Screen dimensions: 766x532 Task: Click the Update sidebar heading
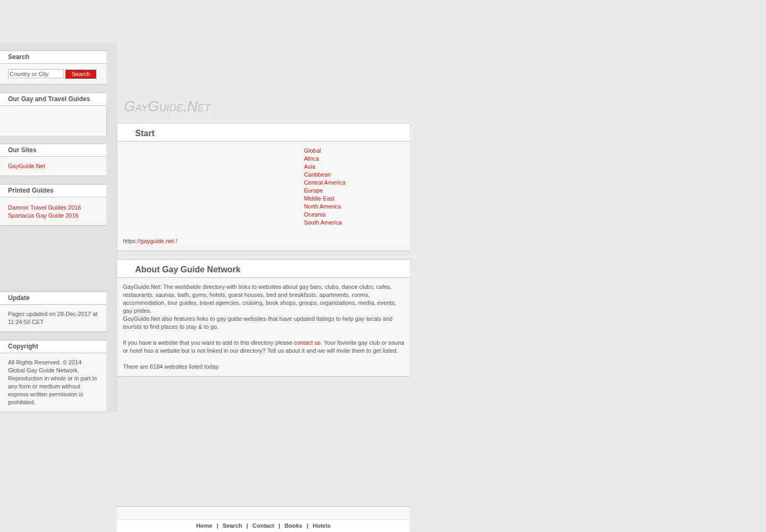[19, 298]
